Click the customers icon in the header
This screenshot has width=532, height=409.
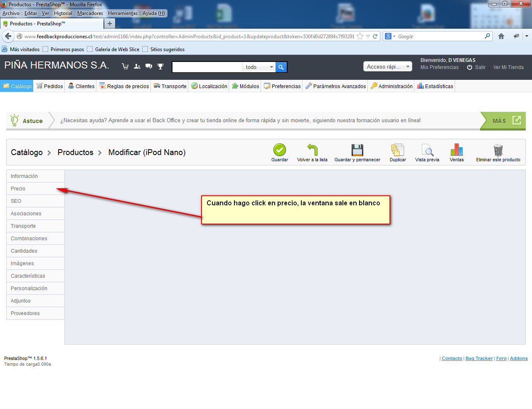137,66
